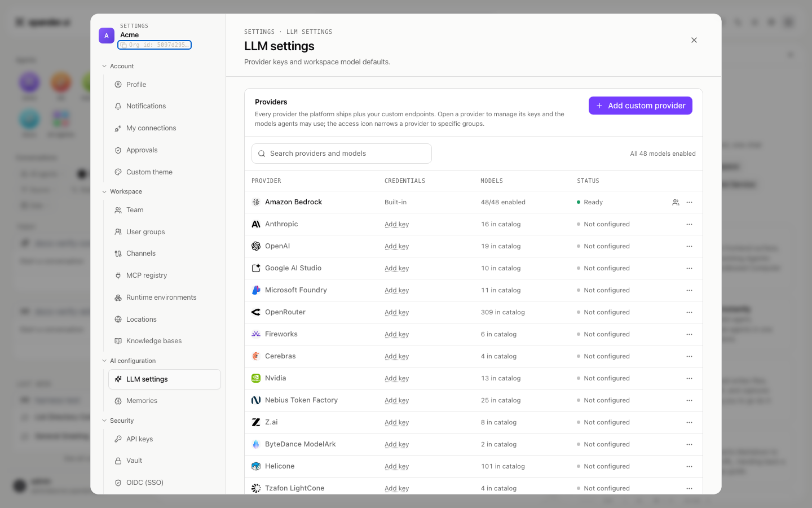Click the OpenAI logo icon
Image resolution: width=812 pixels, height=508 pixels.
click(256, 246)
